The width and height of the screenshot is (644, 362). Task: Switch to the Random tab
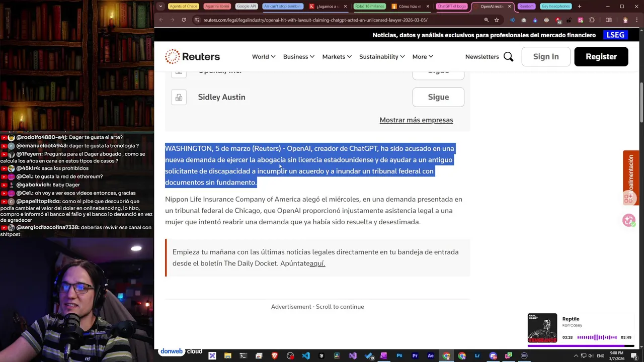click(x=526, y=7)
